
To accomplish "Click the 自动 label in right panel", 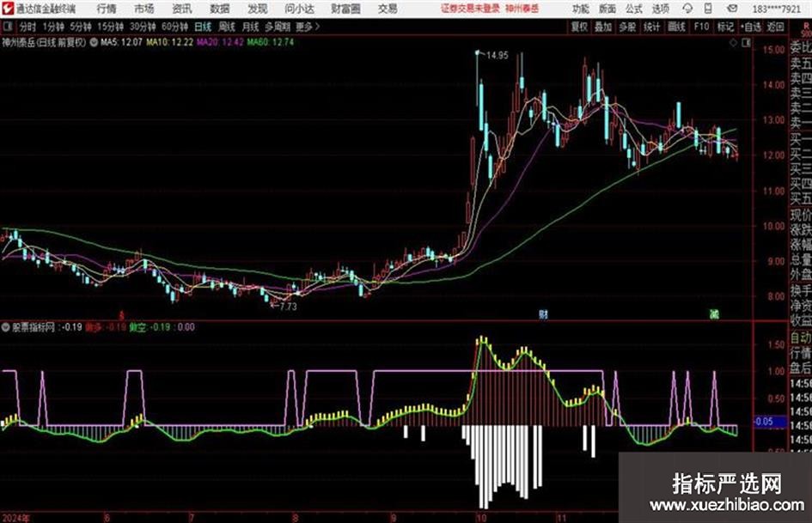I will click(801, 338).
